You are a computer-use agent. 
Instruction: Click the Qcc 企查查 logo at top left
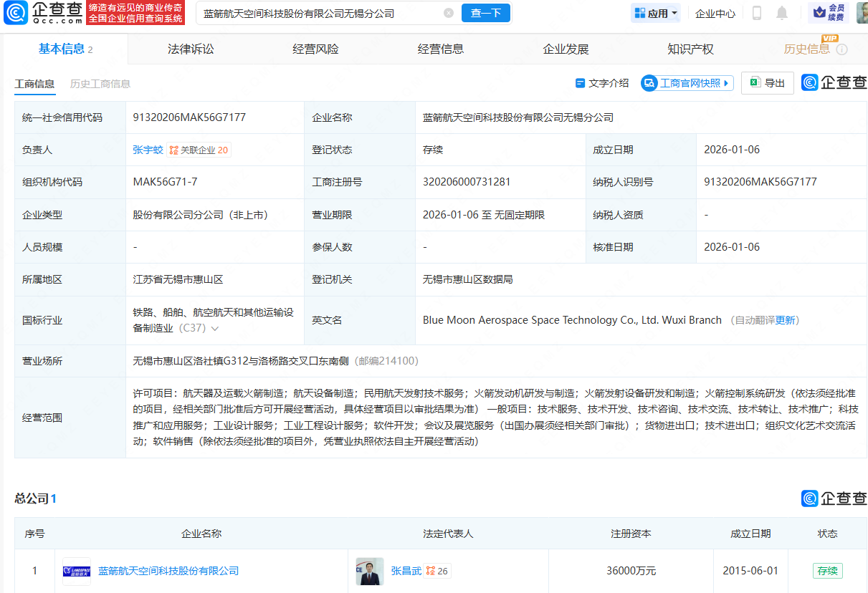click(43, 12)
